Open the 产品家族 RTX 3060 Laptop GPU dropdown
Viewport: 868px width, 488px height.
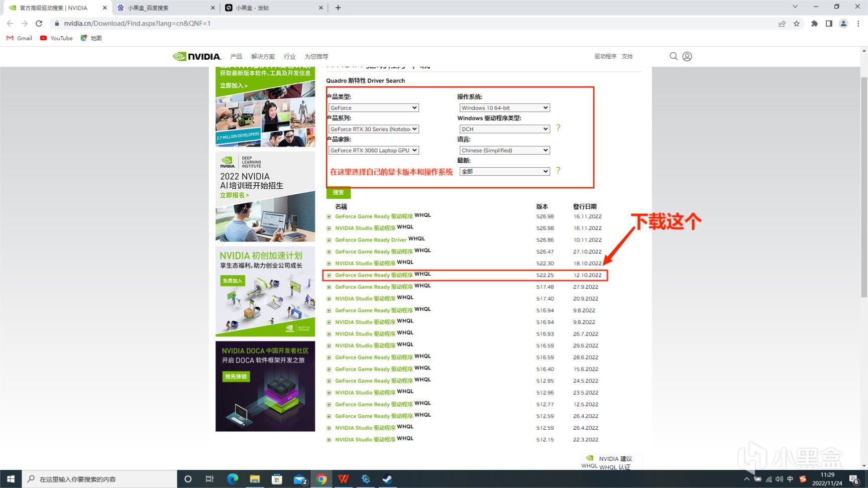(373, 150)
